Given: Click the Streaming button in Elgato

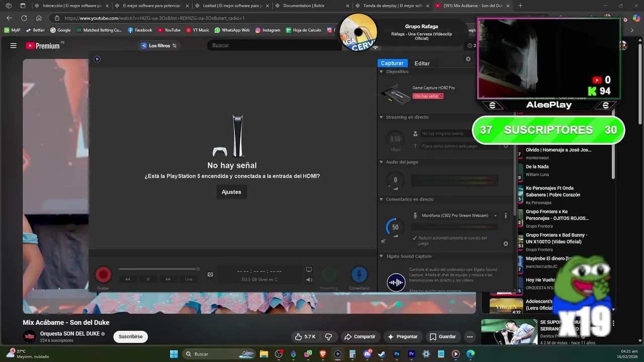Looking at the screenshot, I should 329,275.
